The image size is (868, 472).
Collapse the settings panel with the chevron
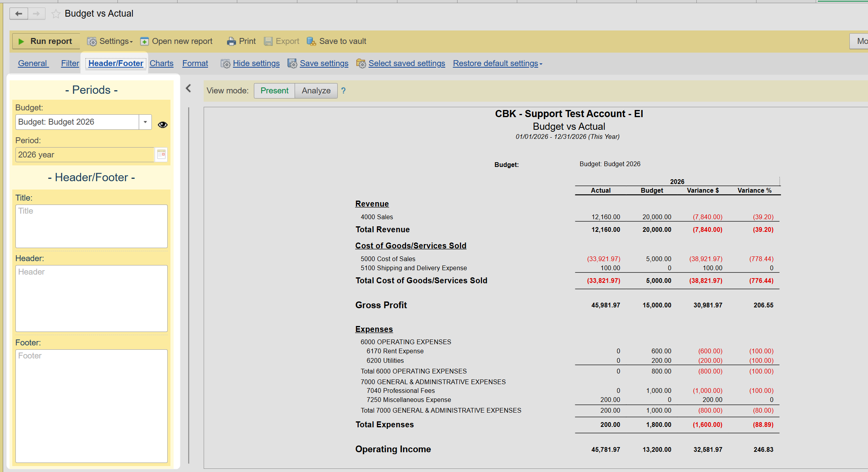189,88
